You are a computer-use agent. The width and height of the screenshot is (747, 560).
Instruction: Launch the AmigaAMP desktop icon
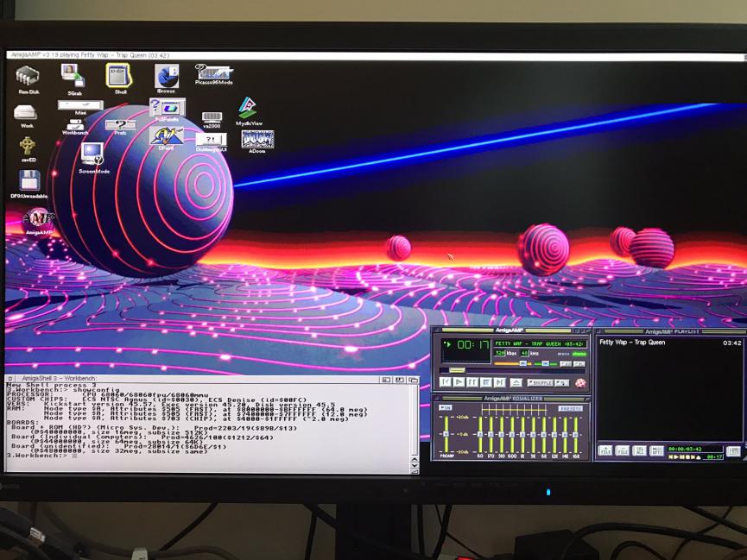pyautogui.click(x=38, y=219)
